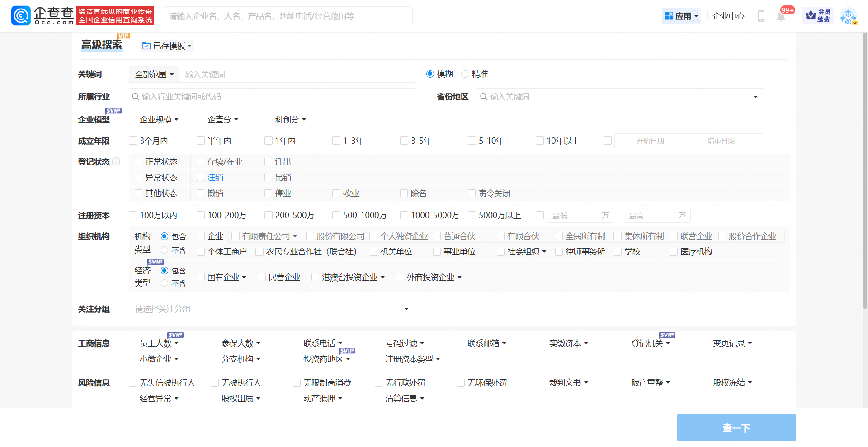The width and height of the screenshot is (868, 447).
Task: Click the folder icon beside 已存模板
Action: [146, 46]
